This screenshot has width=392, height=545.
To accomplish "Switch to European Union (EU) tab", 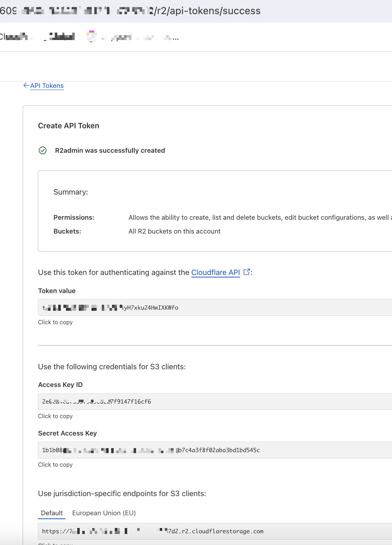I will (104, 513).
